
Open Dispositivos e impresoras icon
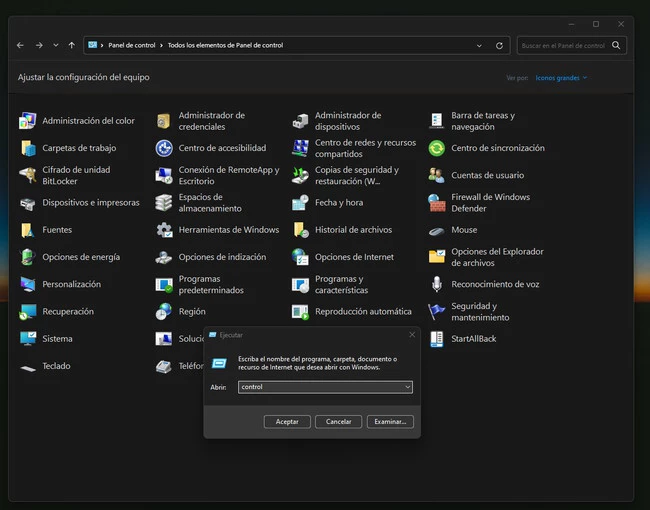(x=28, y=203)
